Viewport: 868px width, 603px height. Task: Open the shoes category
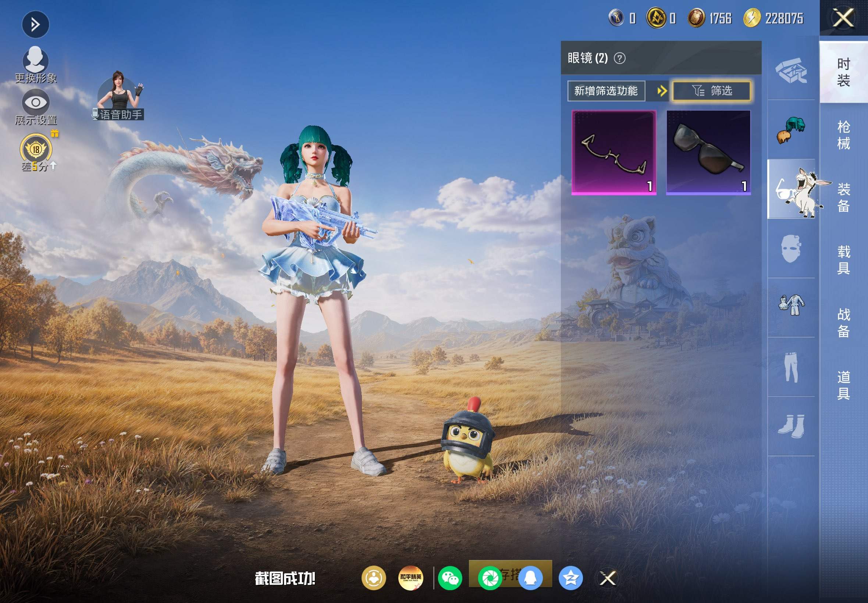[x=791, y=426]
